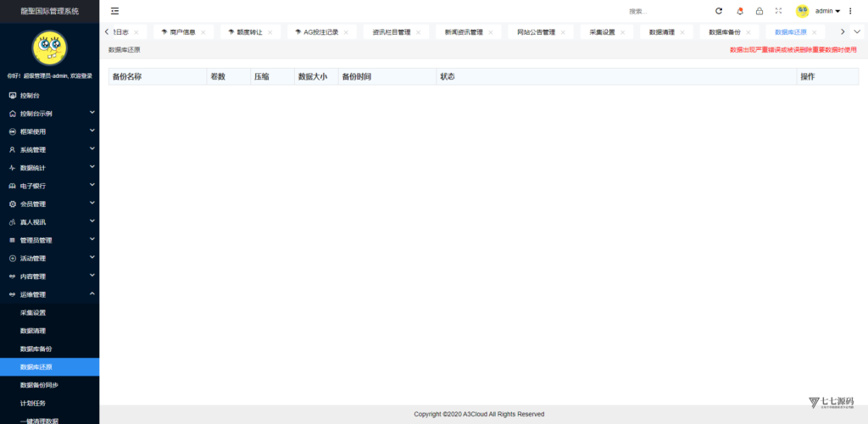This screenshot has width=868, height=424.
Task: Lock the screen with the padlock icon
Action: pos(759,11)
